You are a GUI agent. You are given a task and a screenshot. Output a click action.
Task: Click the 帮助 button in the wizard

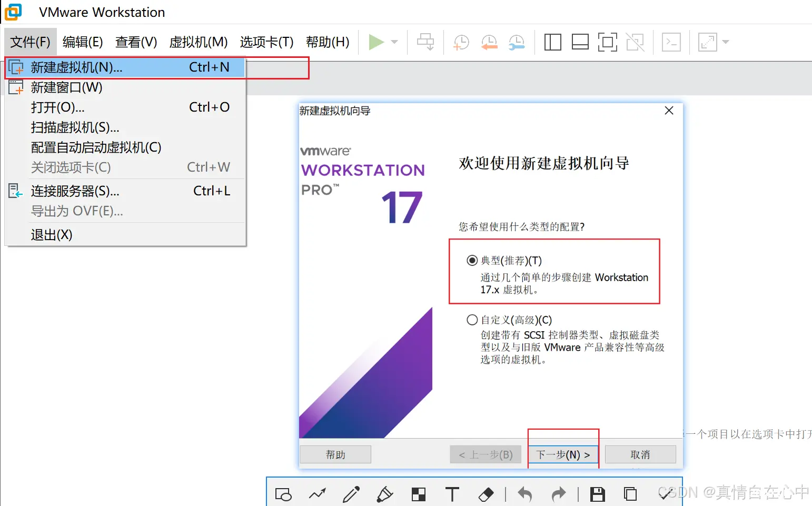(335, 454)
